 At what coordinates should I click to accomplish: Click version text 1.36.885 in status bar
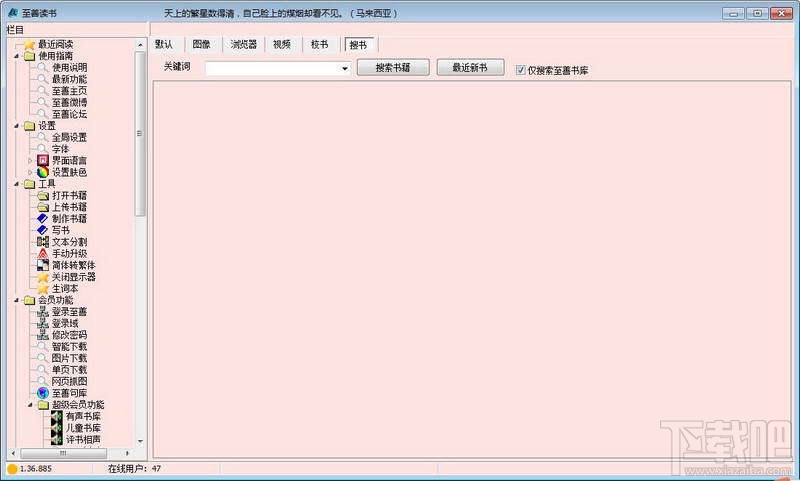click(36, 469)
